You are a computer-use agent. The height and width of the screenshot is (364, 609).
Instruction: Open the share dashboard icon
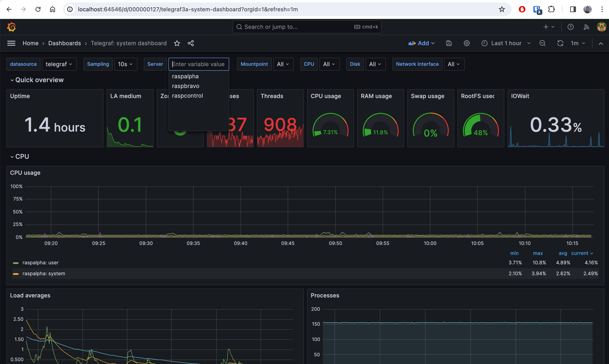(191, 43)
